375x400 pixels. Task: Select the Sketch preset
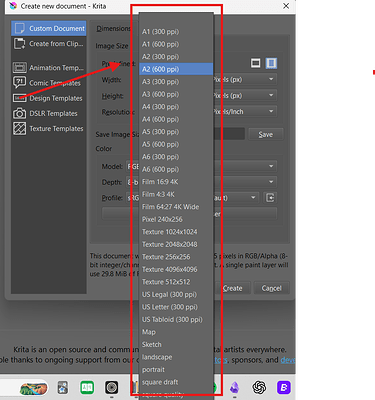click(x=176, y=344)
